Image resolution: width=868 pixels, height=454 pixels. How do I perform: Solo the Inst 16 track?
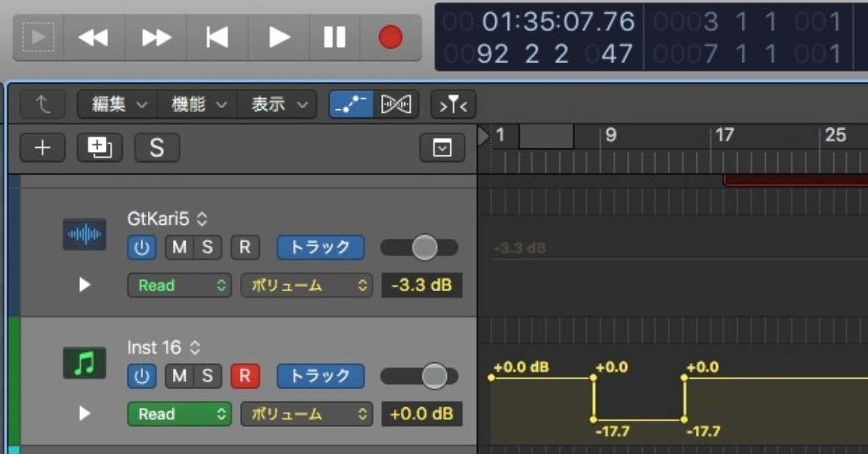coord(208,376)
